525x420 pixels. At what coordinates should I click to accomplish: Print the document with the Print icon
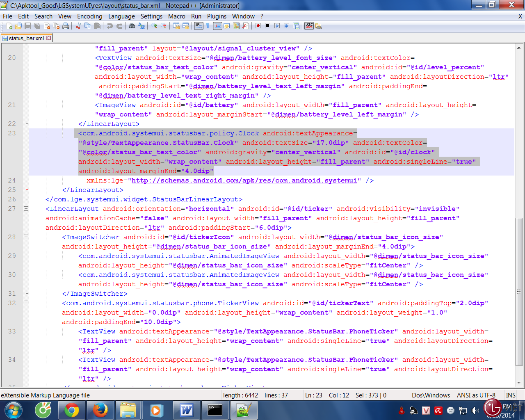pyautogui.click(x=66, y=26)
